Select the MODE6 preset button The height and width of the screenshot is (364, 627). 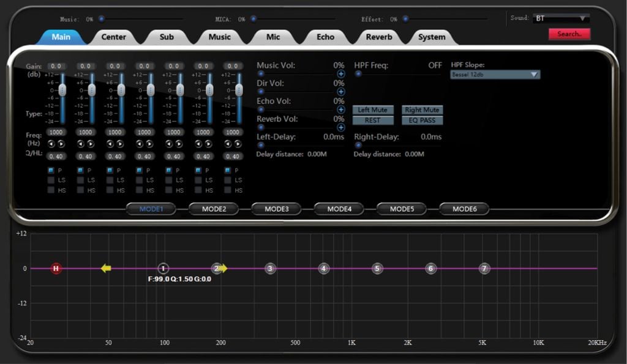pos(465,209)
